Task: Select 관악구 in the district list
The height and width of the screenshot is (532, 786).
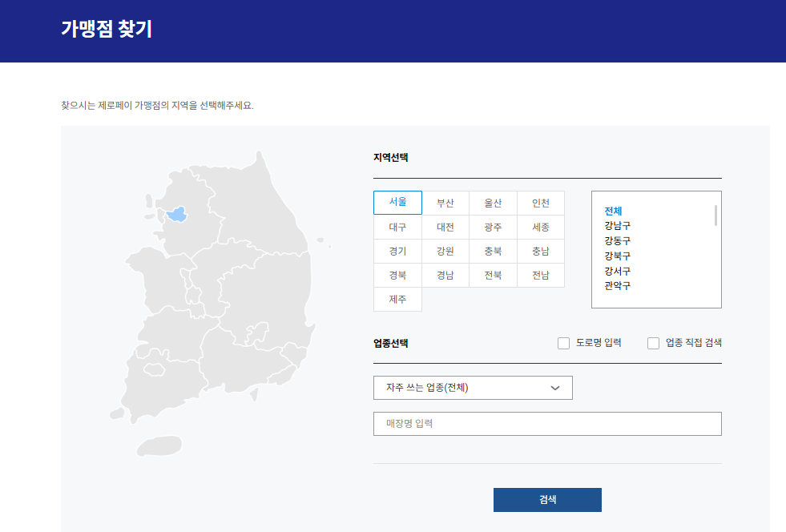Action: click(x=617, y=286)
